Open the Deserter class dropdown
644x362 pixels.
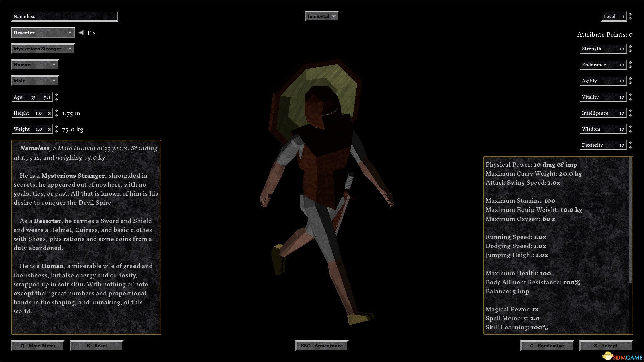43,33
